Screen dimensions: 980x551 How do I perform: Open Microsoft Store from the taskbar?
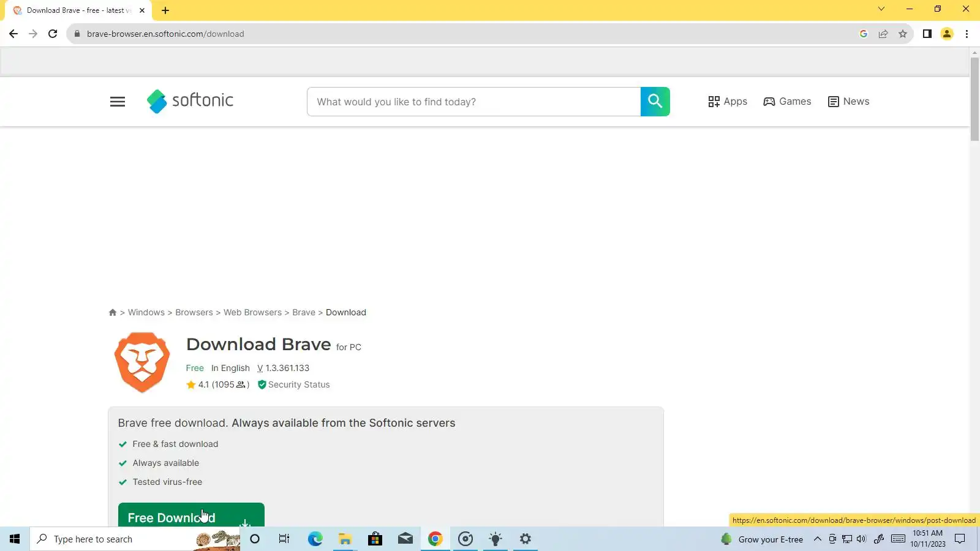[x=375, y=539]
